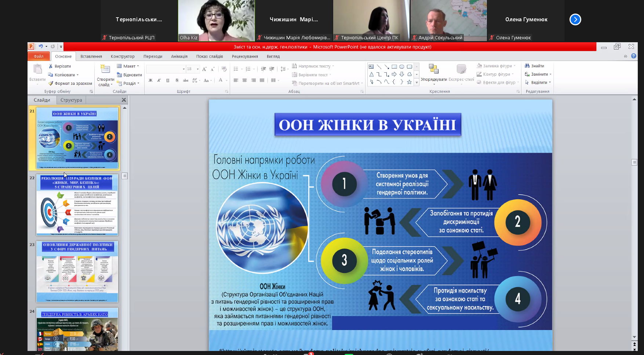Select the Right Arrow block shape
This screenshot has height=355, width=644.
394,75
